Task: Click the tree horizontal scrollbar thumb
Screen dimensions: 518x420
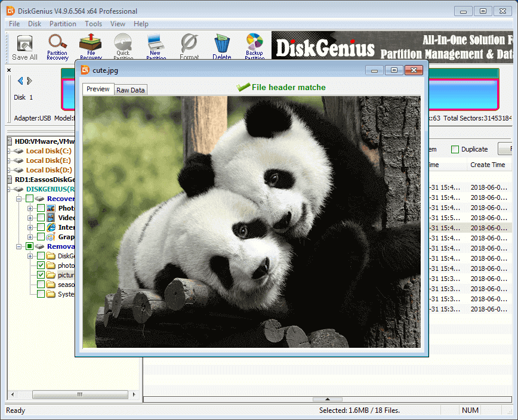Action: pyautogui.click(x=80, y=394)
